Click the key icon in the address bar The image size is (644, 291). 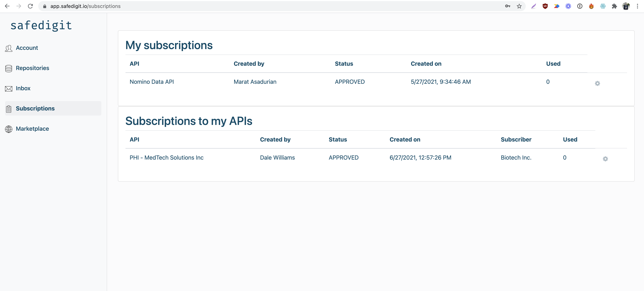[x=508, y=6]
